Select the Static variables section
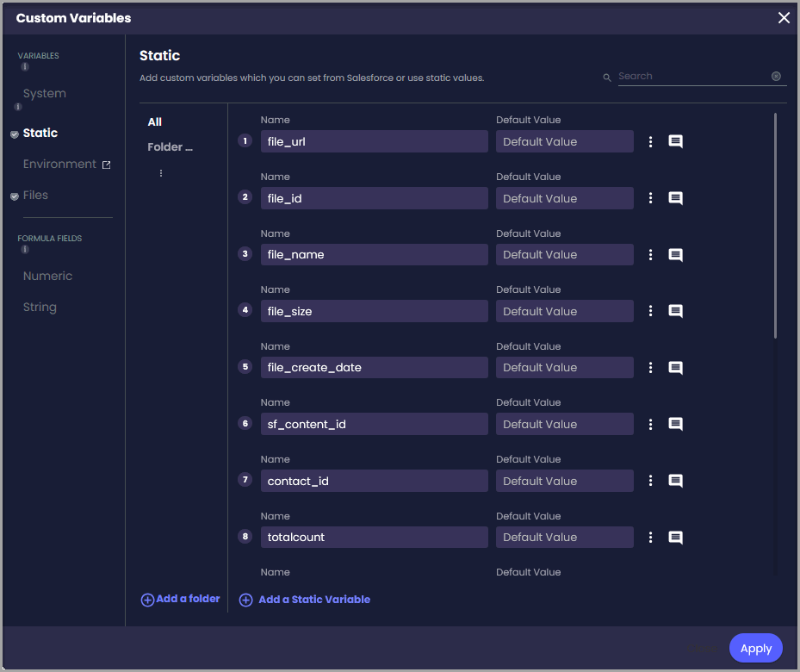Image resolution: width=800 pixels, height=672 pixels. pos(40,133)
